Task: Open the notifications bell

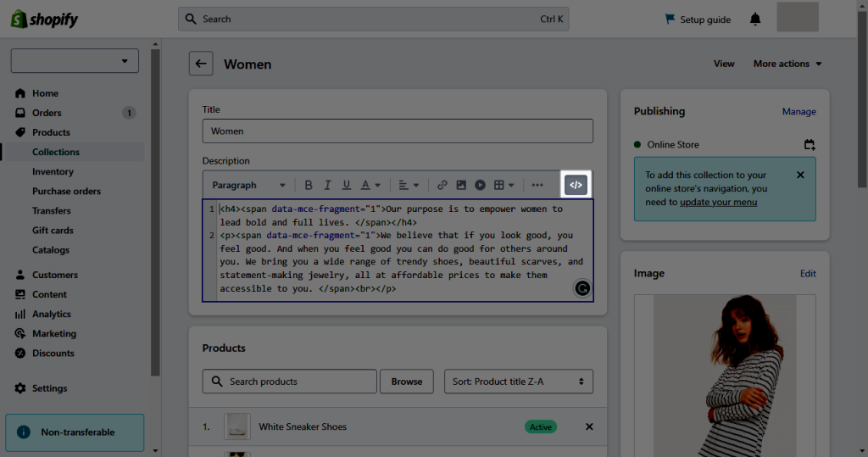Action: [x=755, y=20]
